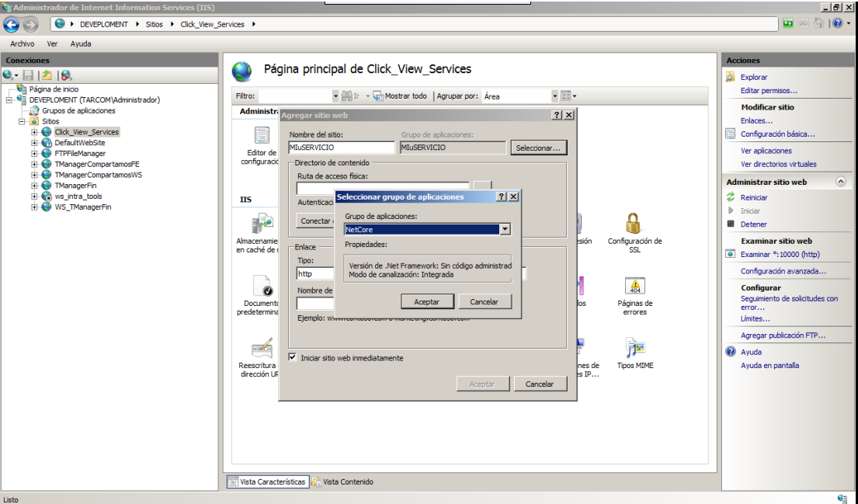The image size is (858, 504).
Task: Expand the Click_View_Services tree node
Action: 34,132
